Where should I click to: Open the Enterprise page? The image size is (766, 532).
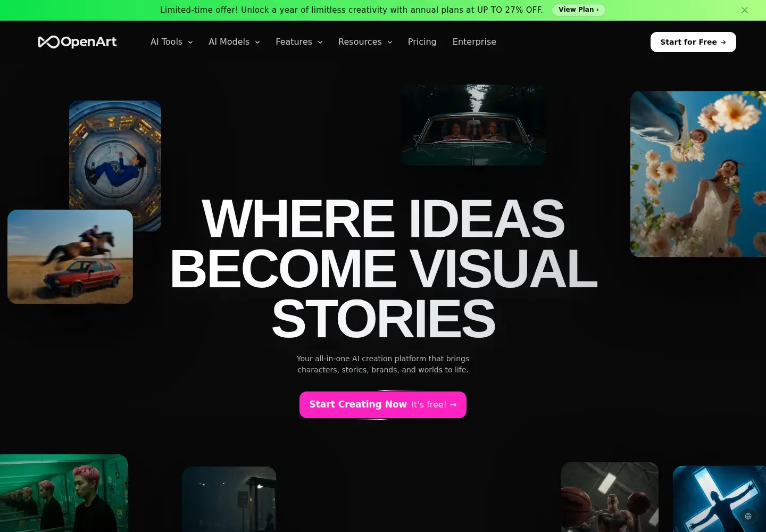click(474, 42)
